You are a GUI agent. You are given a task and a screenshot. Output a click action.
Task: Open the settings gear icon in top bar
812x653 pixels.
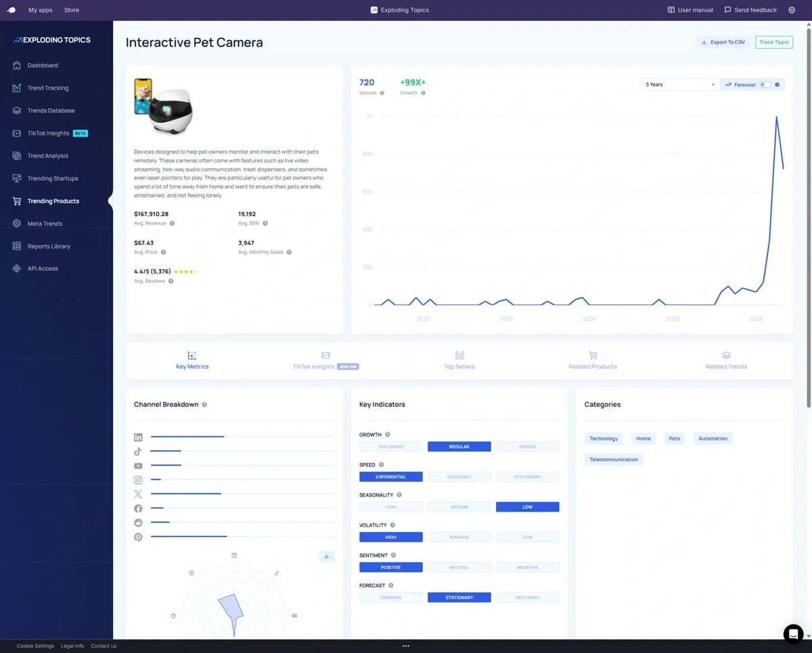pyautogui.click(x=792, y=10)
